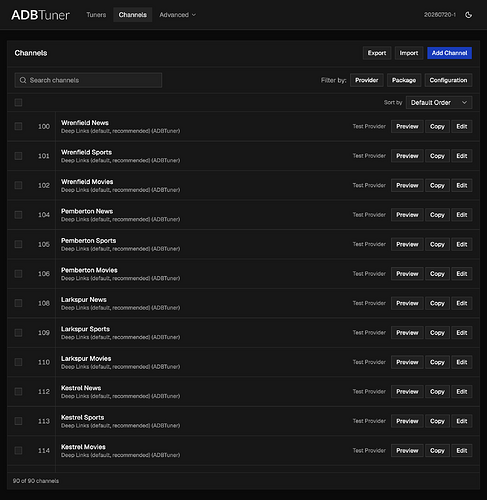Tick the select-all channels checkbox
This screenshot has height=500, width=487.
coord(18,102)
